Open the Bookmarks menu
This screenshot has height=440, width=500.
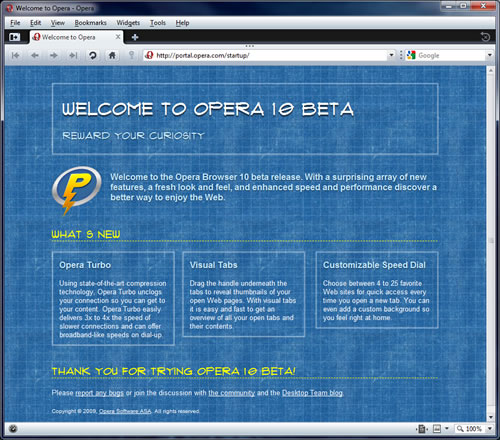pos(90,23)
